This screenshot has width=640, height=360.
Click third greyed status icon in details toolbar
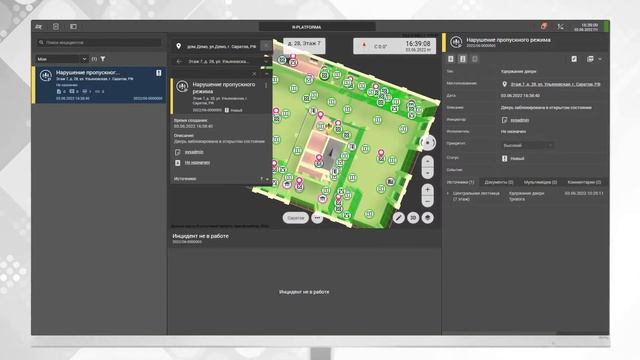475,59
